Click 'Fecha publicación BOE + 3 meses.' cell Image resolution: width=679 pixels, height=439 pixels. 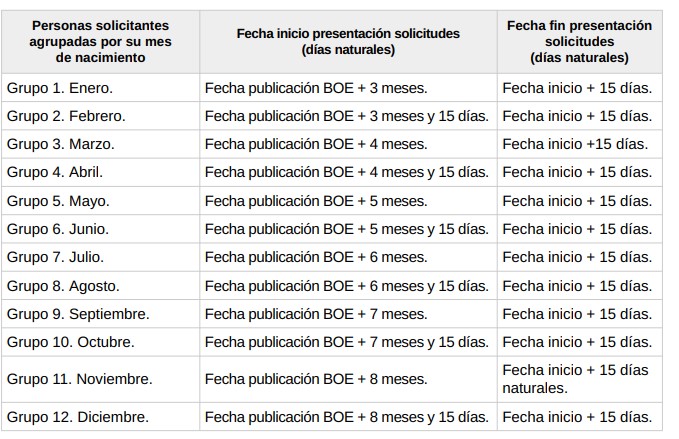[x=316, y=87]
